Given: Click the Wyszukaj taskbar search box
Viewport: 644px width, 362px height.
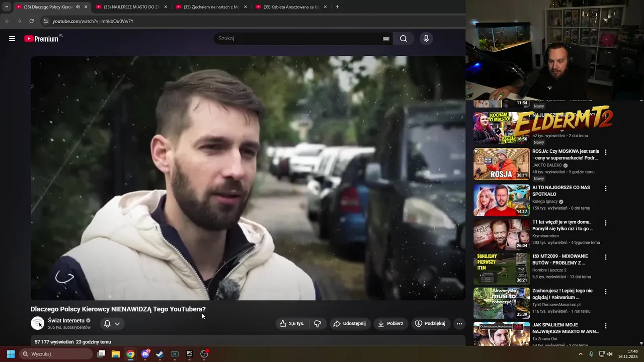Looking at the screenshot, I should (x=56, y=354).
